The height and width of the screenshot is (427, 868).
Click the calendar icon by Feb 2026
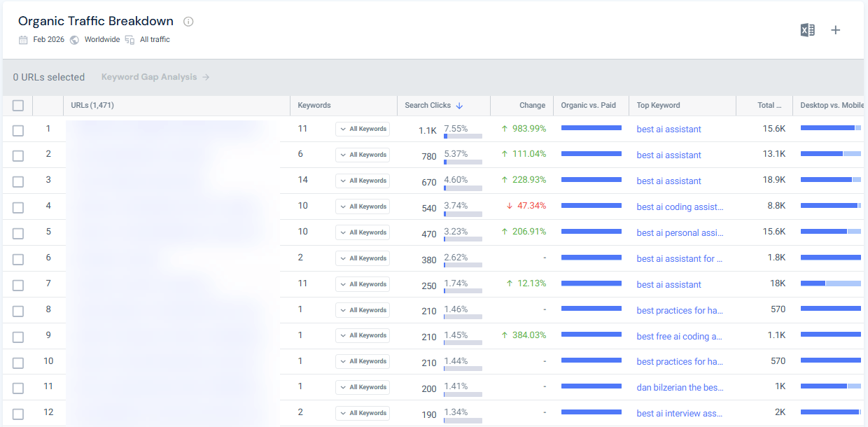[23, 40]
